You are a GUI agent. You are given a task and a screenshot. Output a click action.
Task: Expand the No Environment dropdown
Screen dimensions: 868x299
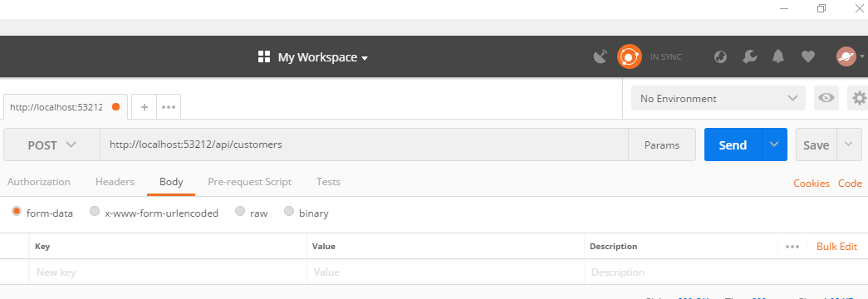718,98
